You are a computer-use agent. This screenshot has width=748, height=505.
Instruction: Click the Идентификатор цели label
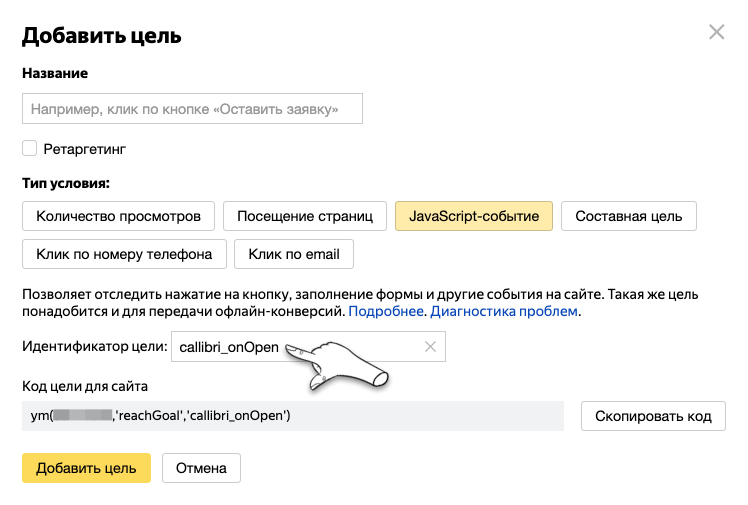(x=94, y=347)
